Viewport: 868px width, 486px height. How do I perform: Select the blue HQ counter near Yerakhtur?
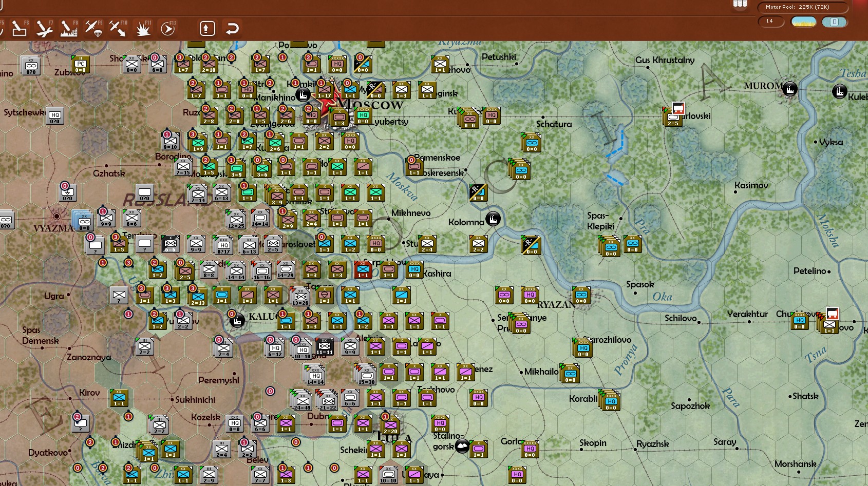[800, 321]
